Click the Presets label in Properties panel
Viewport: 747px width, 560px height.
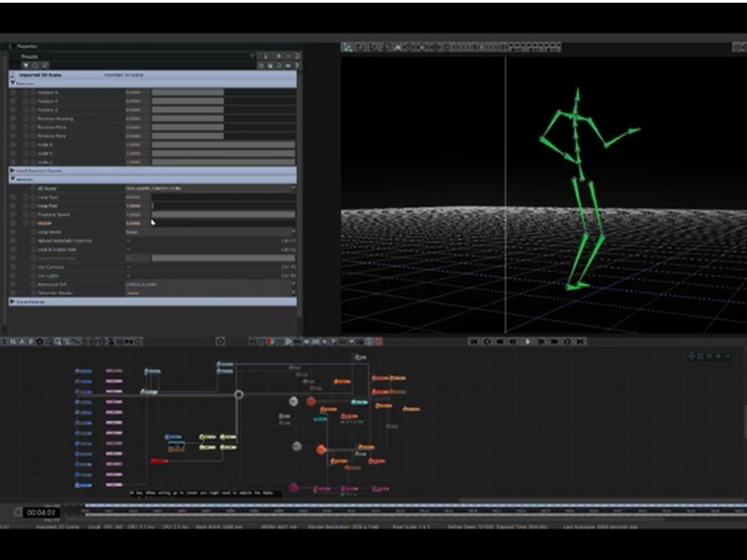click(30, 56)
